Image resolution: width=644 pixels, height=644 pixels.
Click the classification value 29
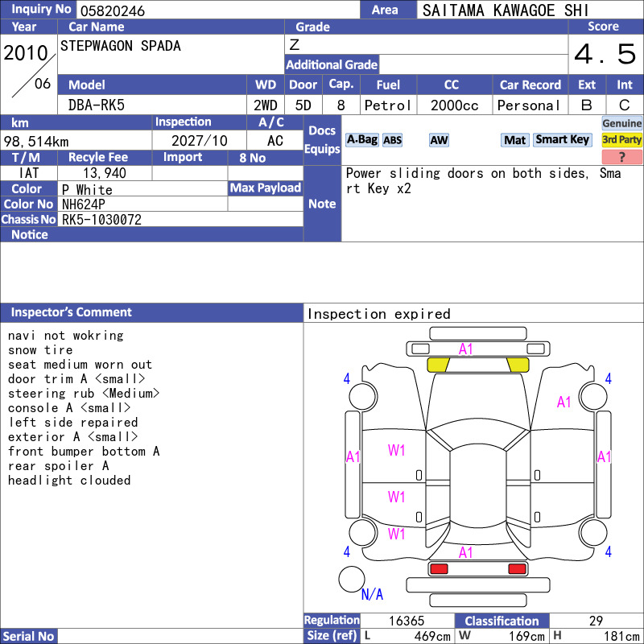596,621
